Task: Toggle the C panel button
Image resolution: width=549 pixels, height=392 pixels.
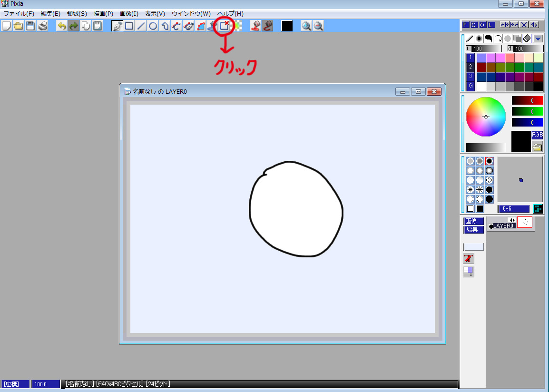Action: 474,25
